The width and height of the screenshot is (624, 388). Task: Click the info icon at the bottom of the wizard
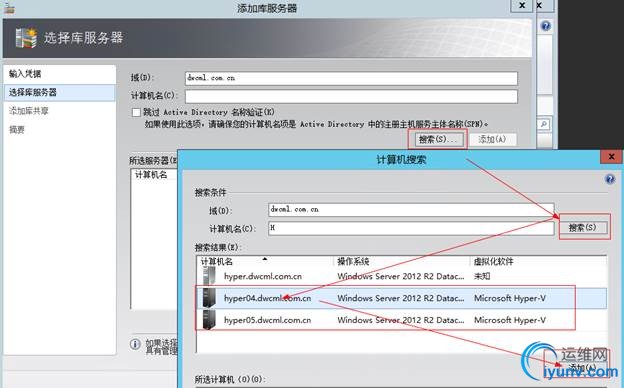click(135, 344)
